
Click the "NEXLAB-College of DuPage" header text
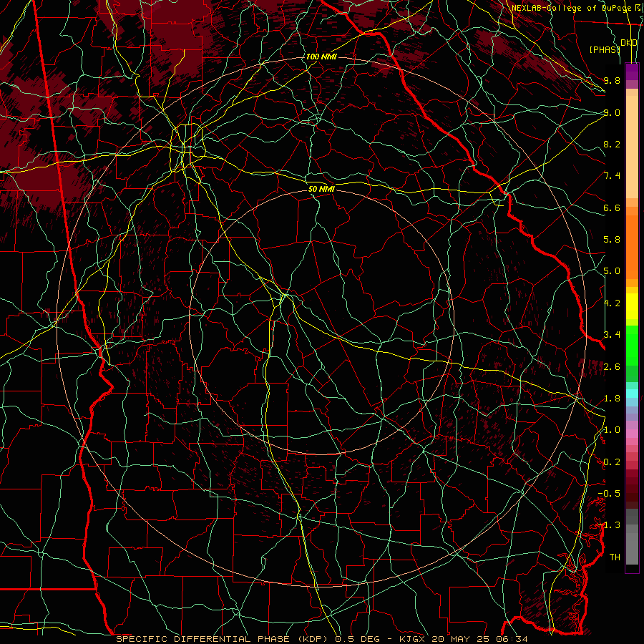[x=571, y=8]
